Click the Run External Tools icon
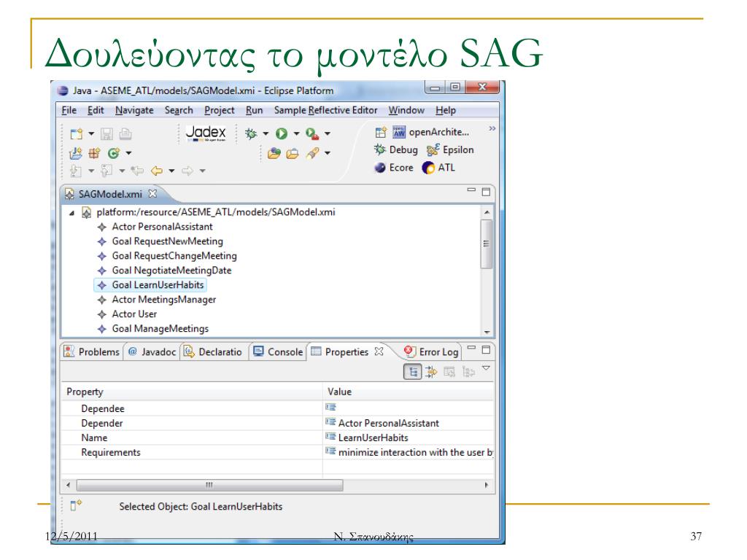This screenshot has height=560, width=747. (x=312, y=134)
